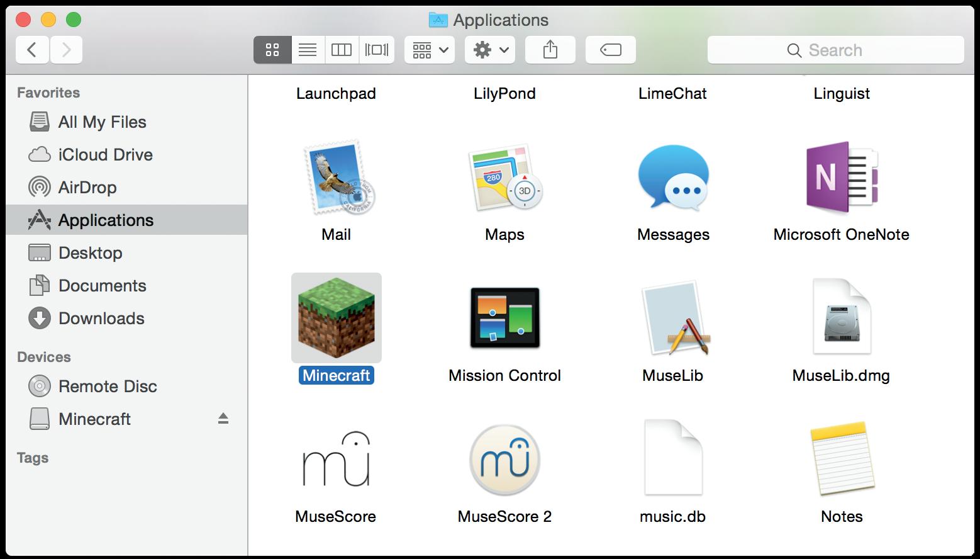Open the item arrangement dropdown
The height and width of the screenshot is (559, 980).
point(430,50)
